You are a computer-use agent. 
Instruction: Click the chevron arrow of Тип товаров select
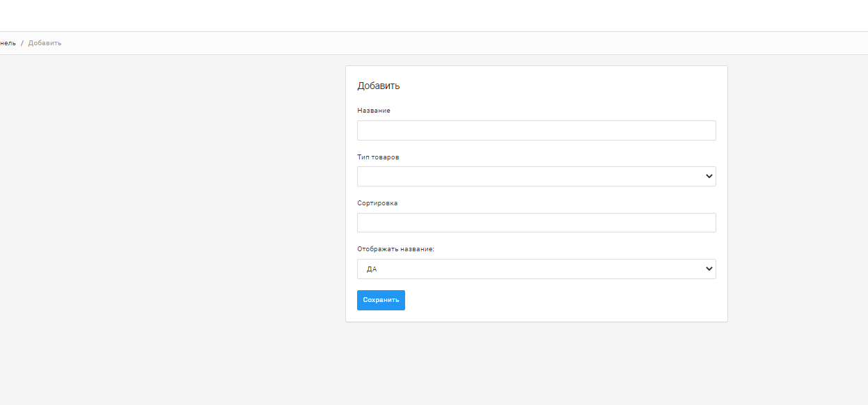point(709,177)
